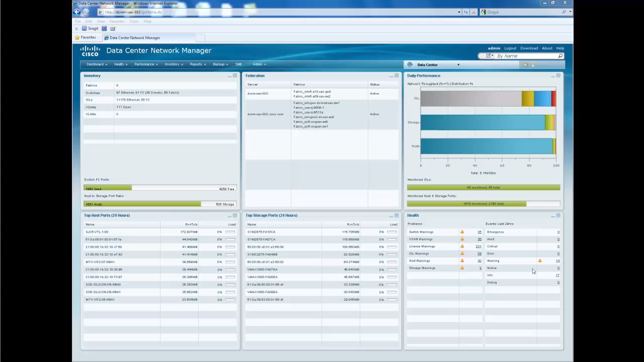Click the search magnifier in By Name box
Viewport: 644px width, 362px height.
560,56
